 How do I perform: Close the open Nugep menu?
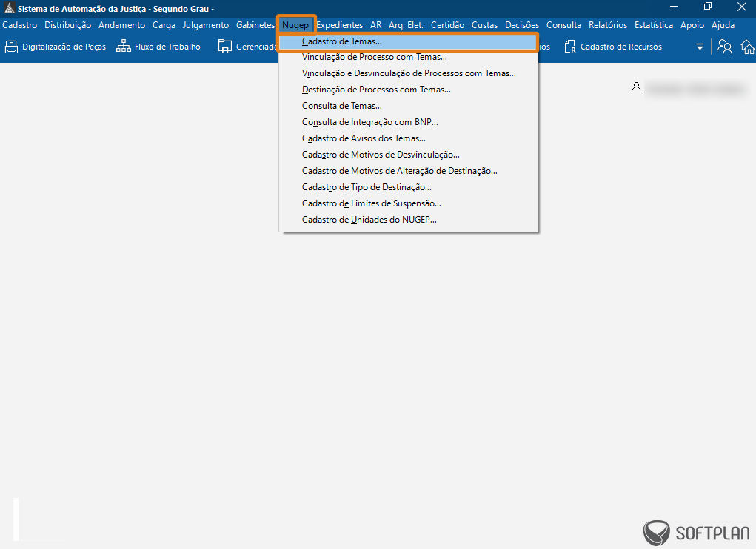[295, 25]
